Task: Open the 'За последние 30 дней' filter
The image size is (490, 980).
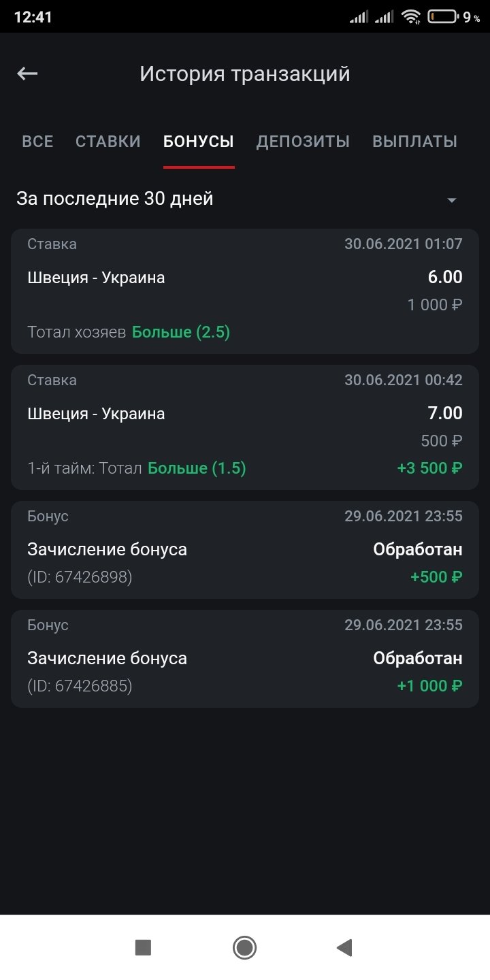Action: click(x=115, y=199)
